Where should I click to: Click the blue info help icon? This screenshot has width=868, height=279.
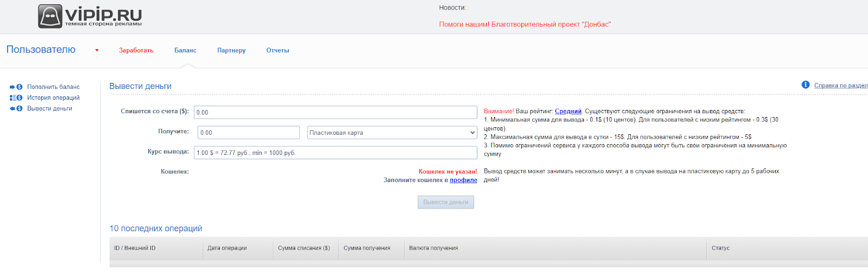(806, 85)
